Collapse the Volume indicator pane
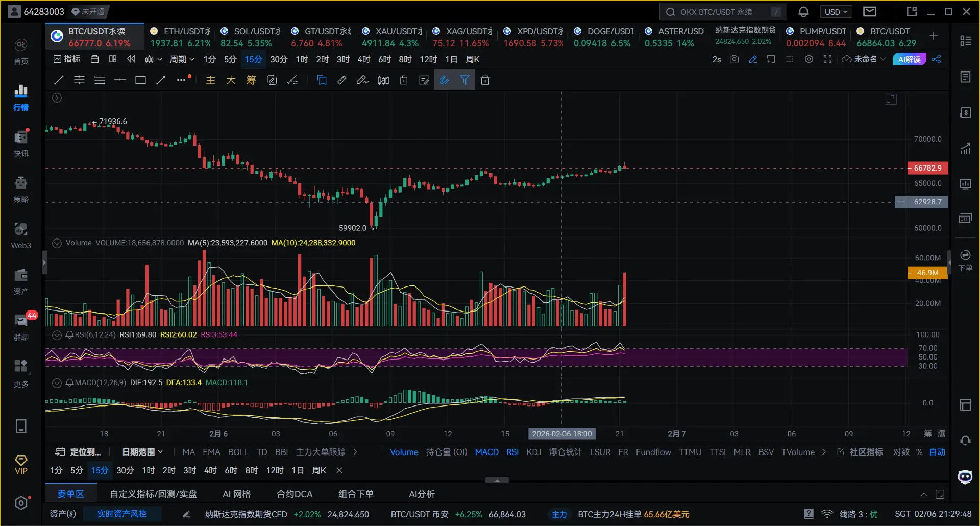The image size is (980, 526). click(x=57, y=243)
